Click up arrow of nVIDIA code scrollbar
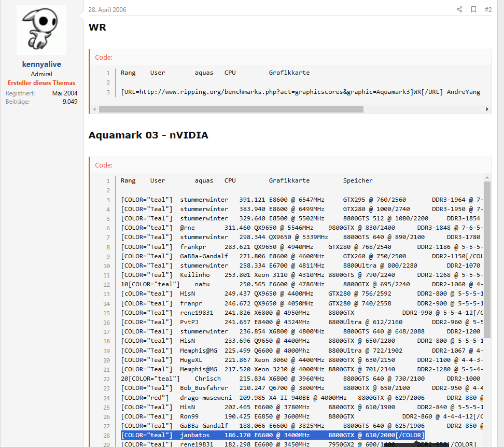 tap(487, 177)
